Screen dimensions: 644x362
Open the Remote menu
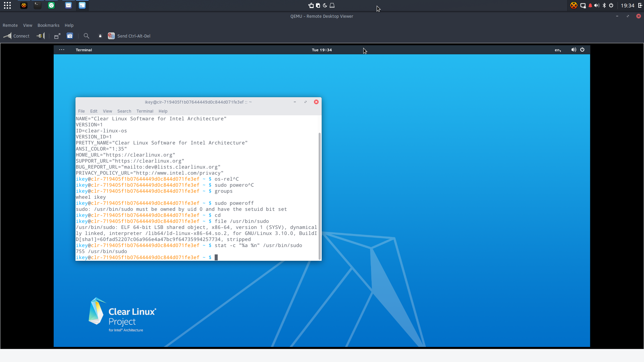coord(10,25)
